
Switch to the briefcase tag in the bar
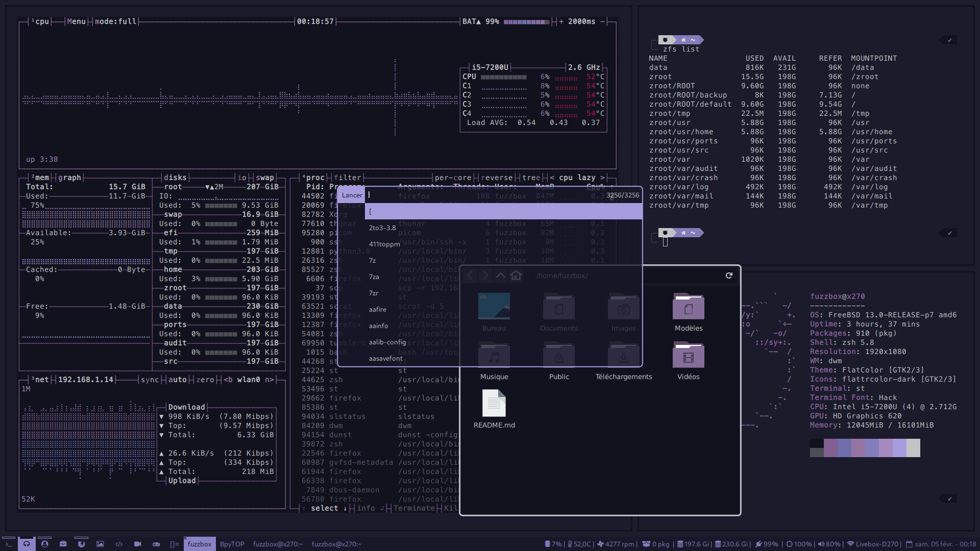[x=63, y=544]
